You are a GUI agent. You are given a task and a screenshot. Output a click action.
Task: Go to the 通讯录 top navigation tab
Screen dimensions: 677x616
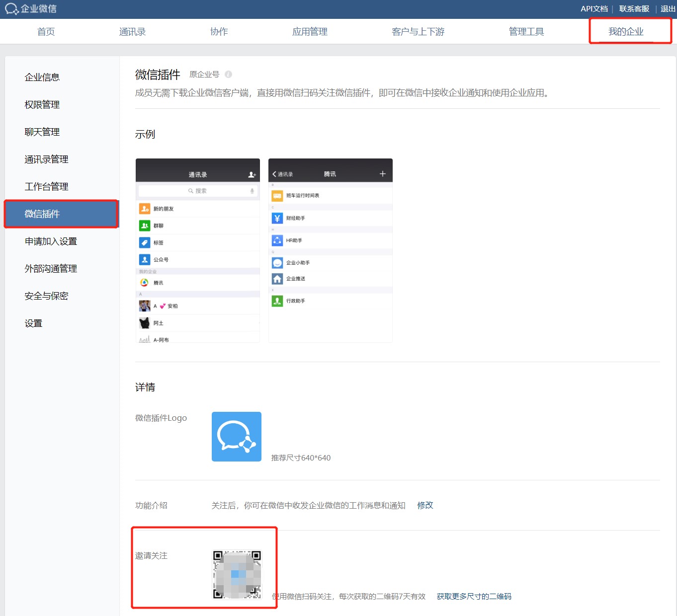point(132,32)
